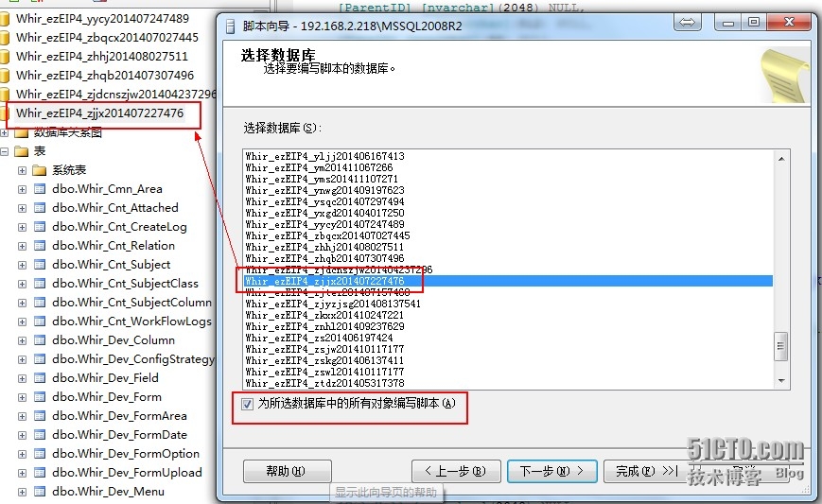Collapse the 表 tree node
Screen dimensions: 822x504
[4, 152]
